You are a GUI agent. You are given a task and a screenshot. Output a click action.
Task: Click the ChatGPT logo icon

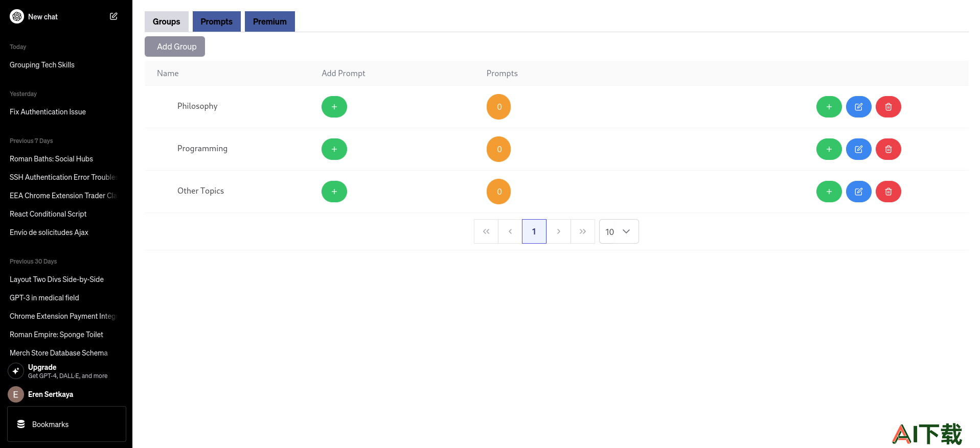coord(17,16)
